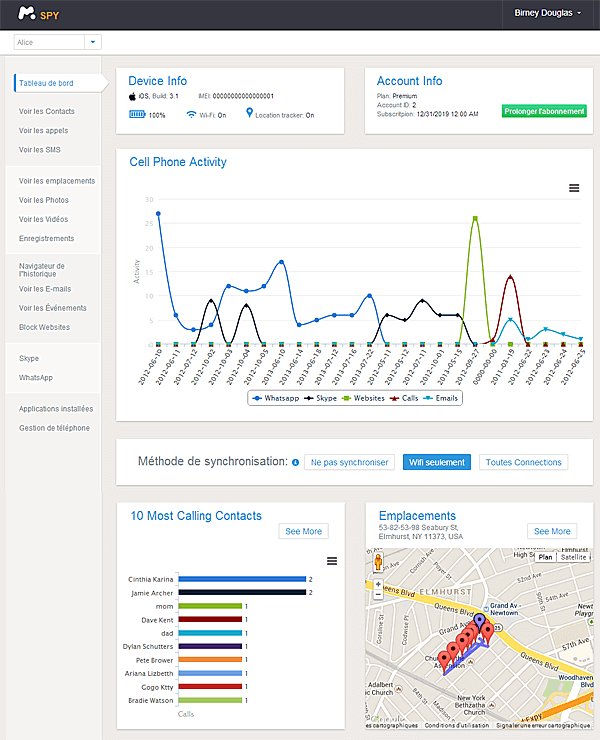Switch map to Satellite view
The image size is (600, 740).
(x=573, y=556)
